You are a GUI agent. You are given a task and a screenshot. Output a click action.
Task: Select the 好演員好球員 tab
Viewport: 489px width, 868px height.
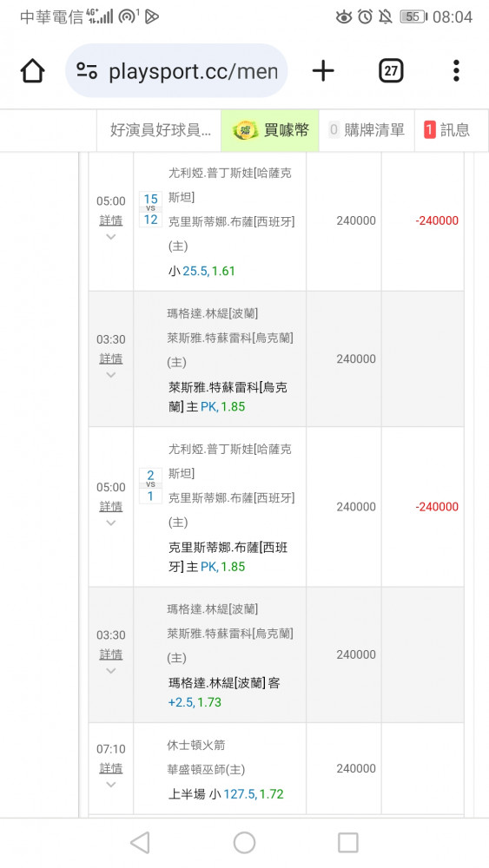160,131
